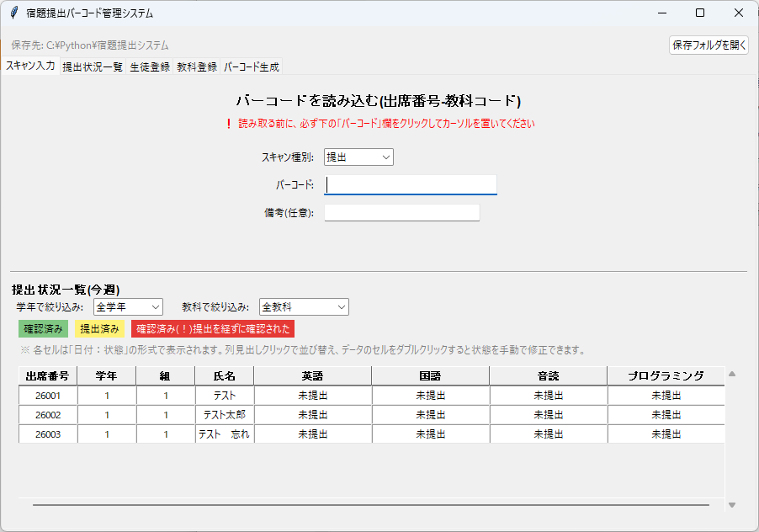Click the green 確認済み legend label
This screenshot has width=759, height=532.
[x=43, y=329]
